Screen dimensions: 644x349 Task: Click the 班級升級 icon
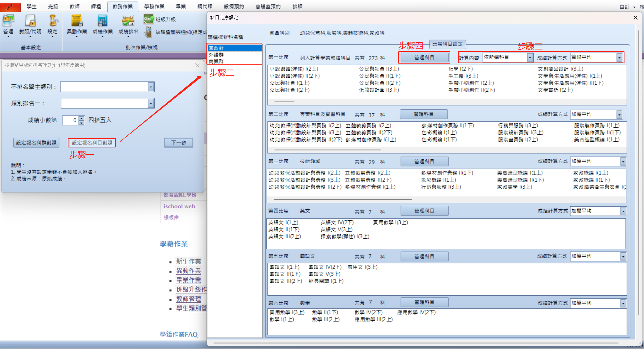[149, 19]
